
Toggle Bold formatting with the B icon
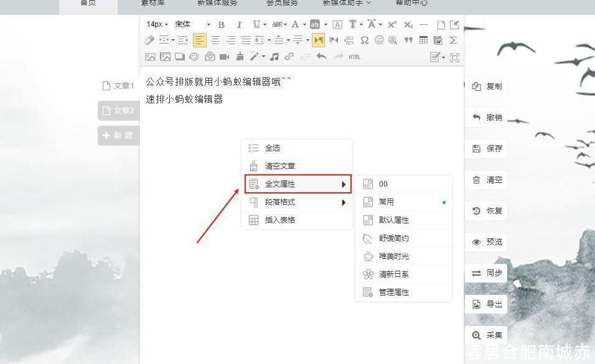(220, 24)
